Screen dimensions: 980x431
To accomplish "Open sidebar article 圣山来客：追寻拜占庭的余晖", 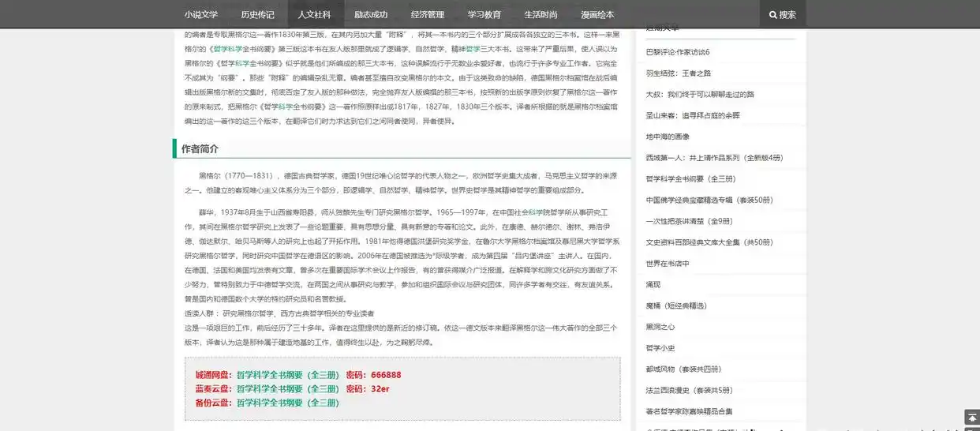I will point(693,115).
